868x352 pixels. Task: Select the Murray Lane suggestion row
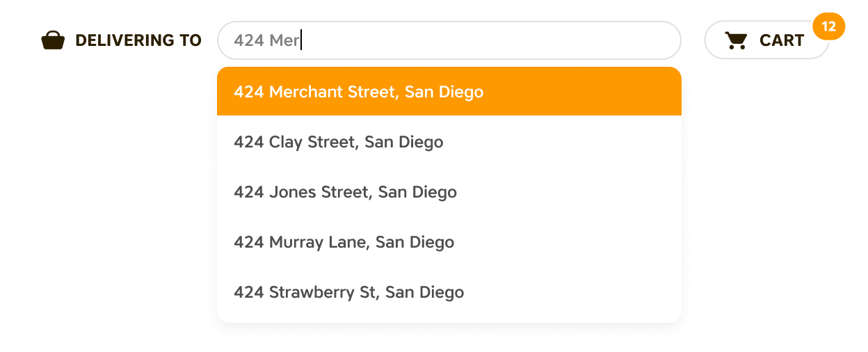[449, 242]
